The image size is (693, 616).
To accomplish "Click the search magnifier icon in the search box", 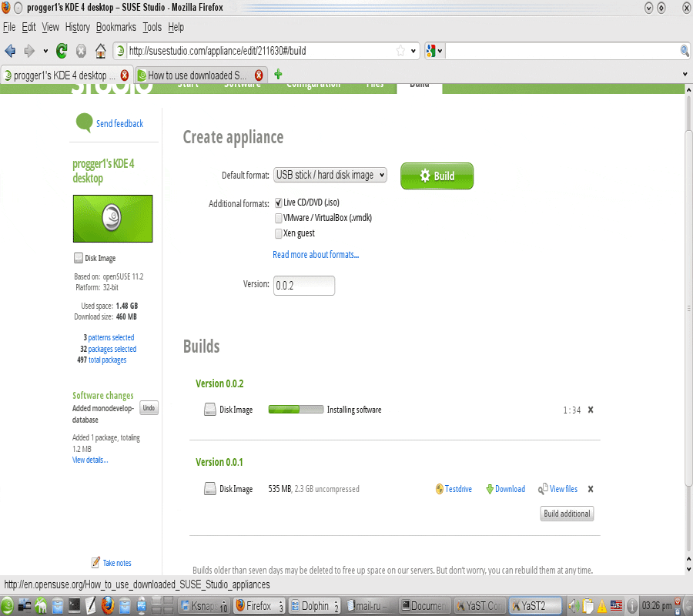I will [x=685, y=51].
